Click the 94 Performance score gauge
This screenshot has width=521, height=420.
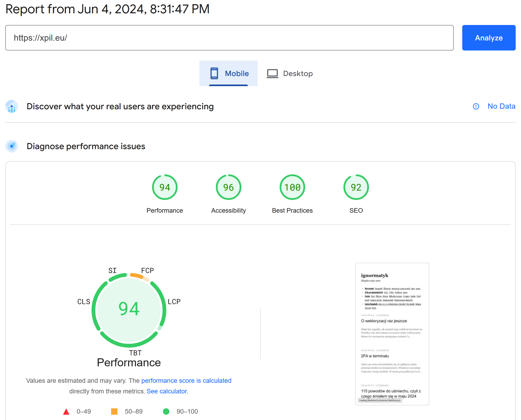click(x=165, y=187)
